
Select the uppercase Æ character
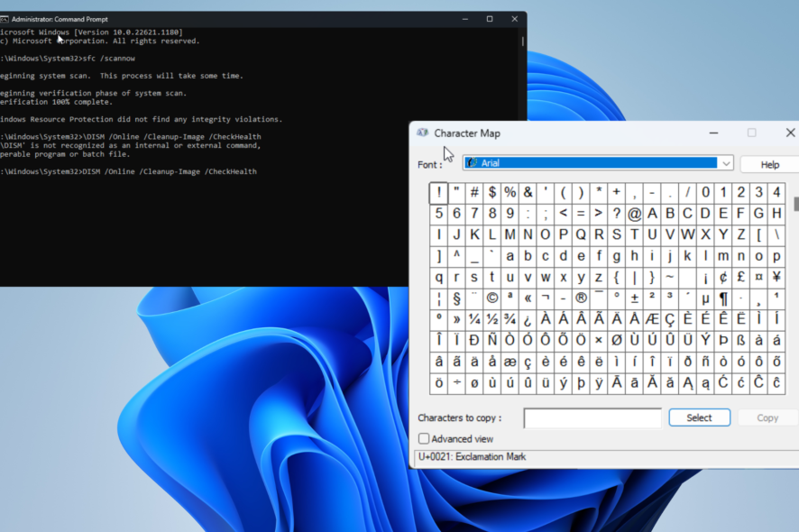652,319
